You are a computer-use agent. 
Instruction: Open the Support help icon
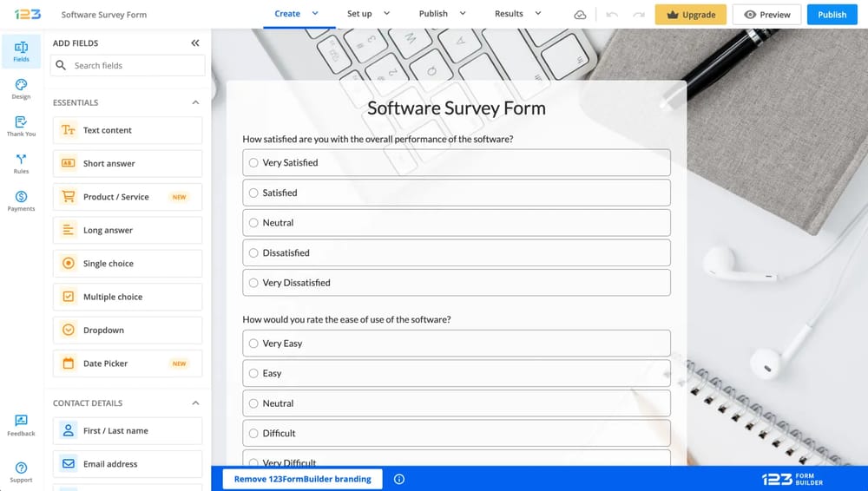tap(21, 472)
